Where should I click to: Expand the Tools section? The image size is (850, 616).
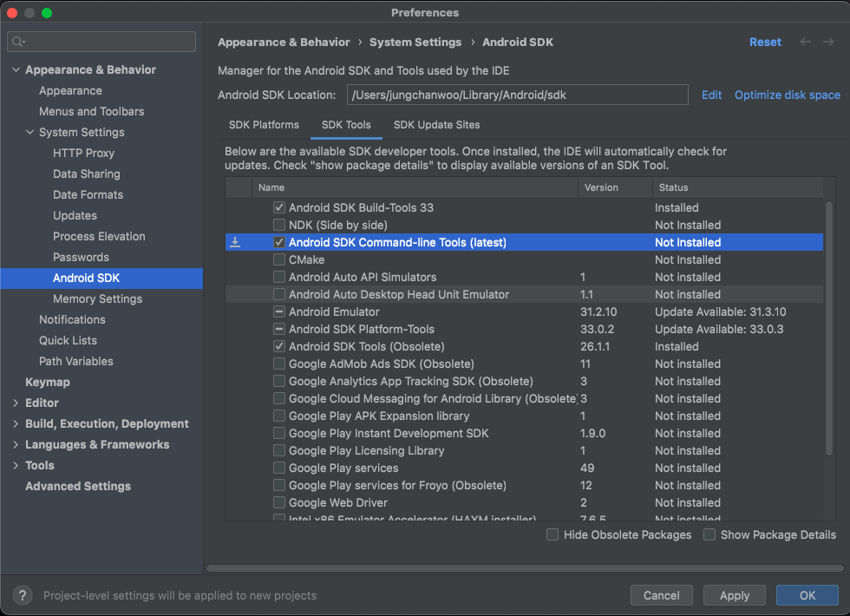(16, 465)
